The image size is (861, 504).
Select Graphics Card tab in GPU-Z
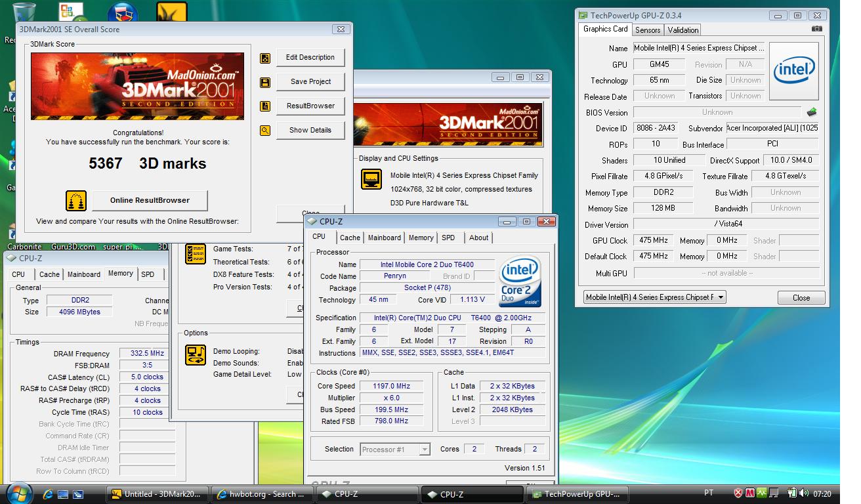[x=606, y=29]
